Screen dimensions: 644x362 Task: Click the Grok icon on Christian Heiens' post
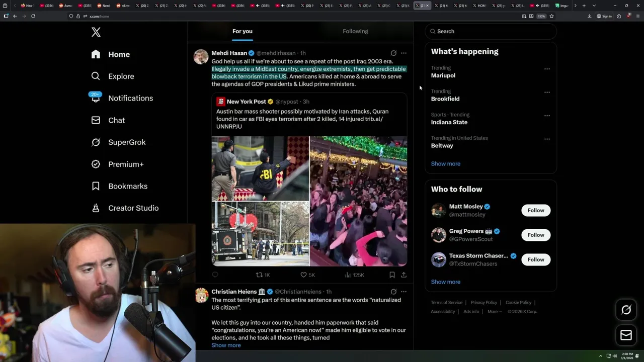[393, 292]
